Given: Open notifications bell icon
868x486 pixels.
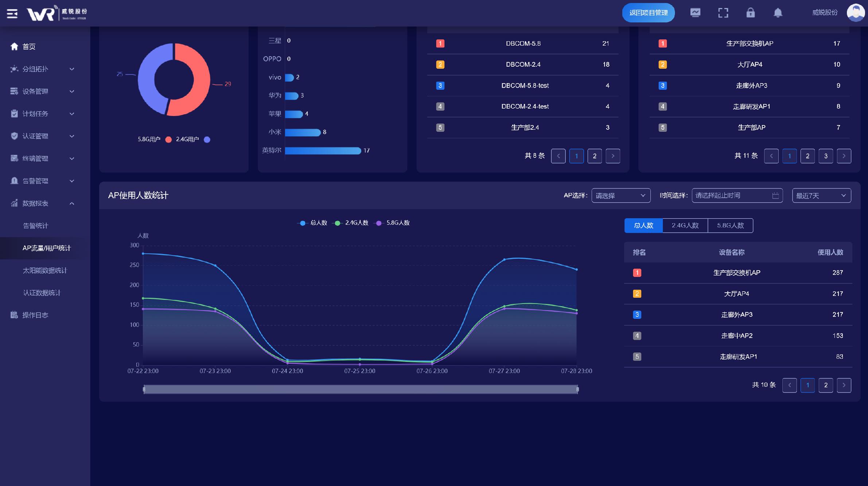Looking at the screenshot, I should [778, 13].
